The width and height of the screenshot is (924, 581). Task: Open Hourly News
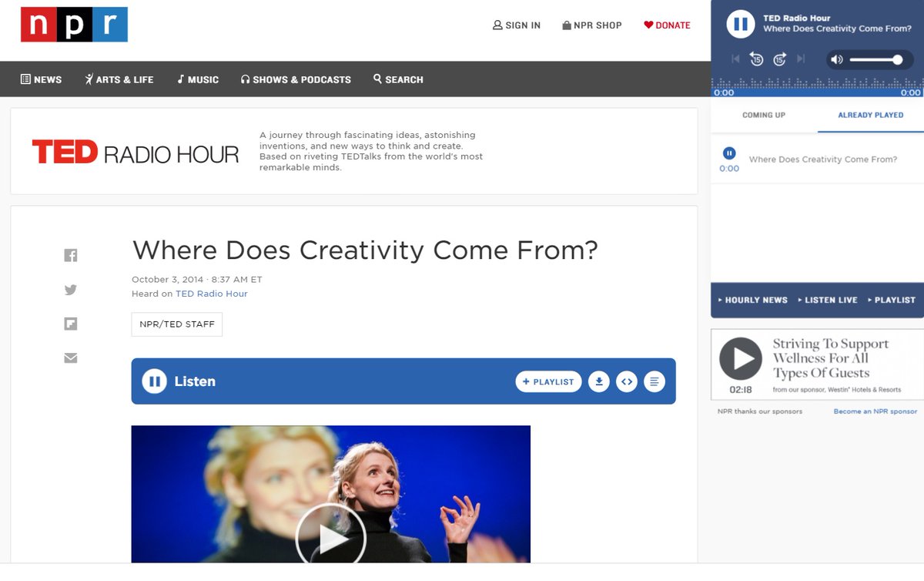[x=752, y=300]
